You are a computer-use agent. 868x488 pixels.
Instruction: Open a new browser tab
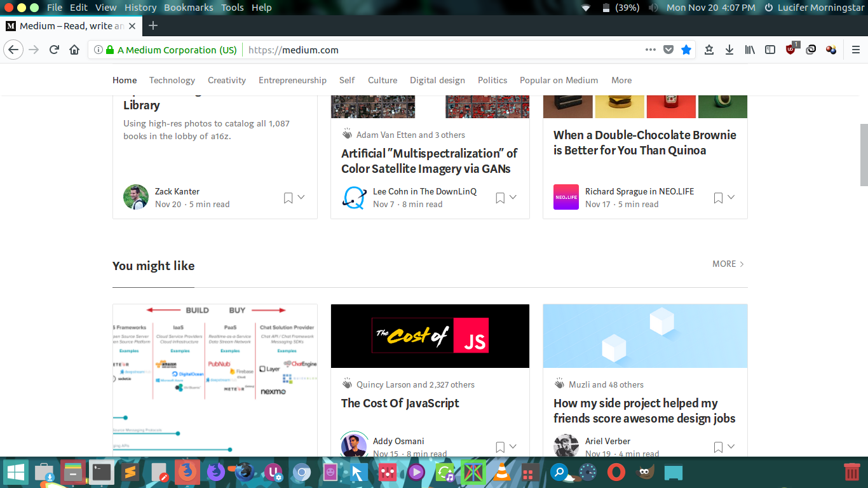pos(153,26)
